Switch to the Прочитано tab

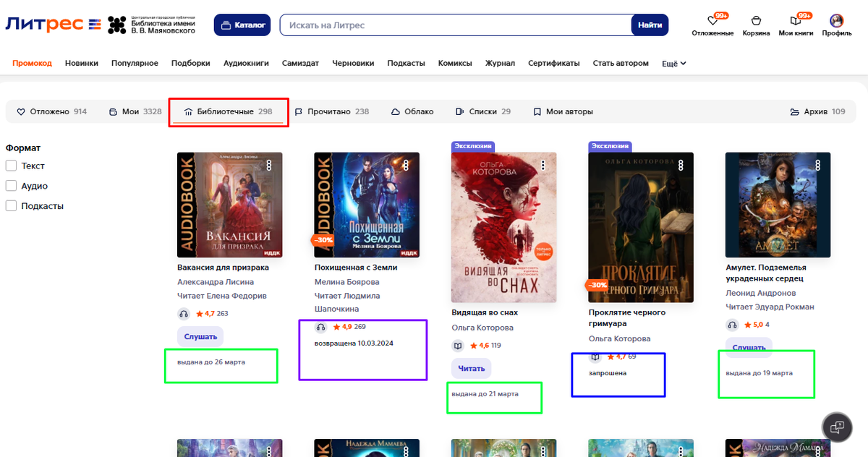point(332,111)
